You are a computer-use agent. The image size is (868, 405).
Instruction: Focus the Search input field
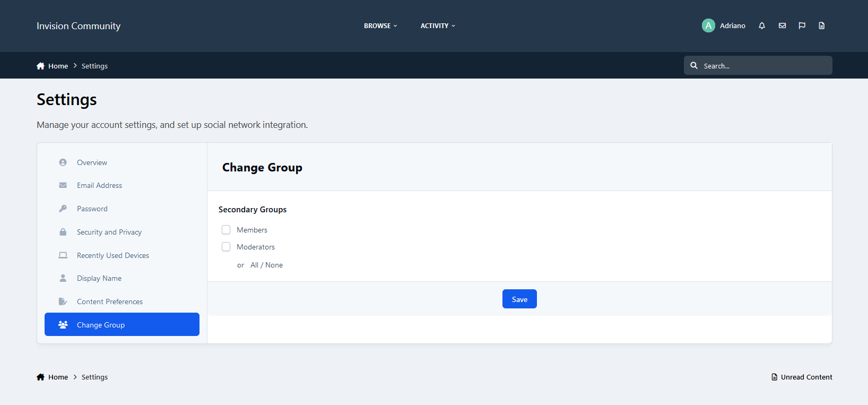click(764, 66)
